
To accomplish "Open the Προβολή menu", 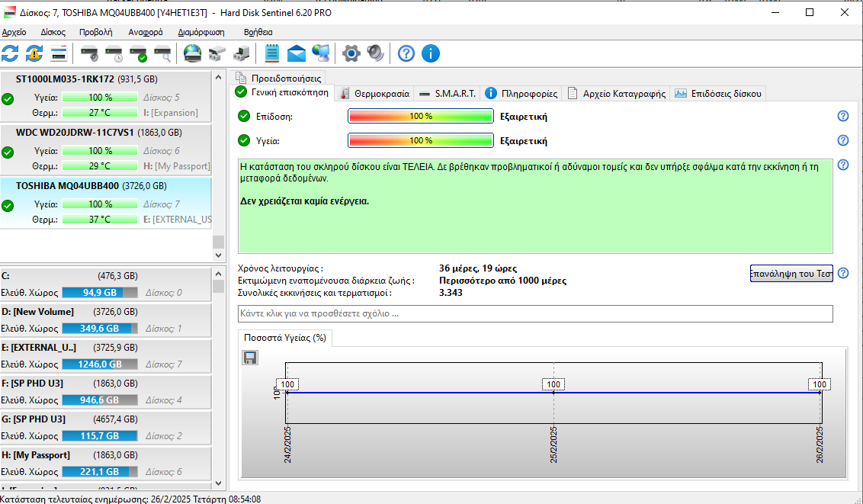I will pos(96,32).
